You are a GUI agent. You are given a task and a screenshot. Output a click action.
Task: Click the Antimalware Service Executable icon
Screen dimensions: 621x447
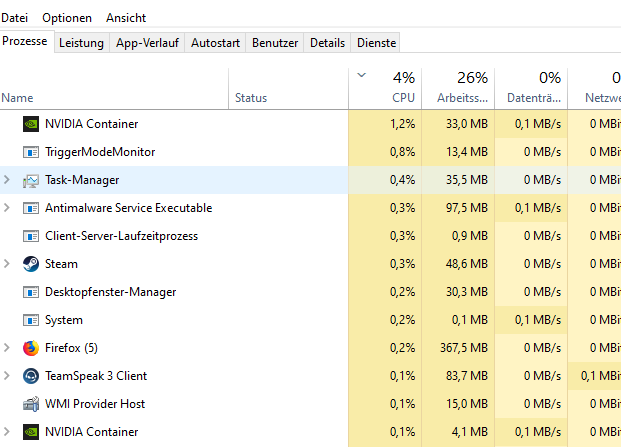pos(30,208)
